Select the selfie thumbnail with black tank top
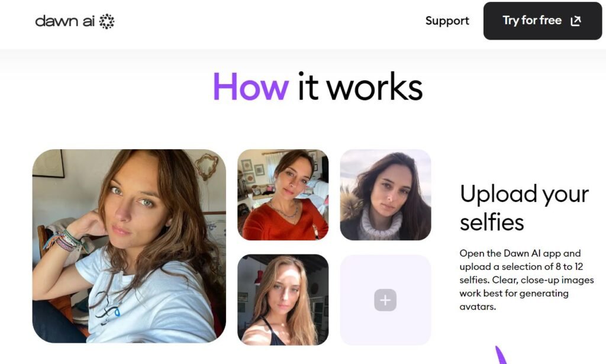The height and width of the screenshot is (364, 606). pos(283,299)
